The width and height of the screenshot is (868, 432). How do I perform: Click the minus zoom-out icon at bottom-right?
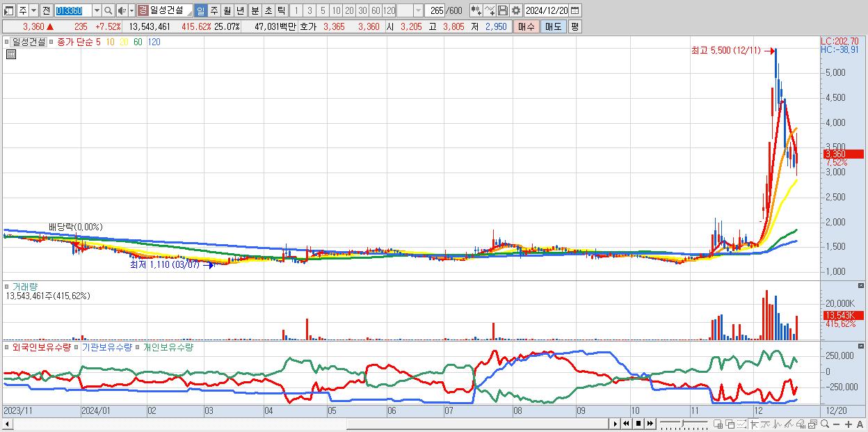coord(836,424)
